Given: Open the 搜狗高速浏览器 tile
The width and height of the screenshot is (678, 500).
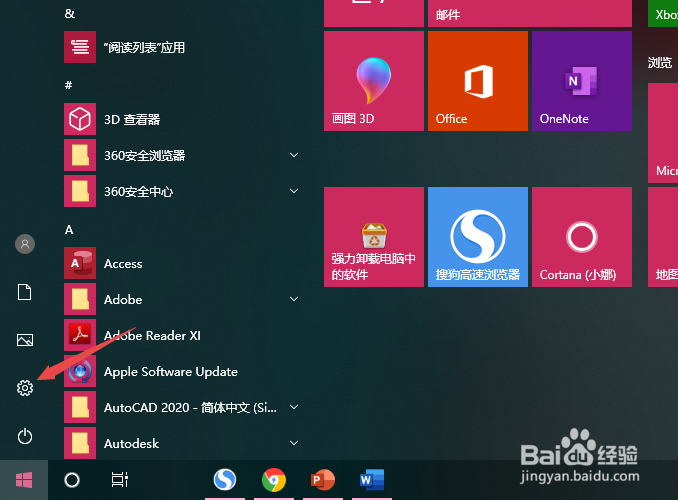Looking at the screenshot, I should (478, 237).
